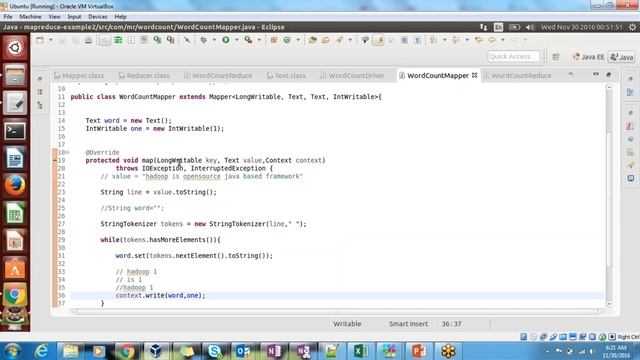Click the green table toolbar icon

[x=118, y=40]
